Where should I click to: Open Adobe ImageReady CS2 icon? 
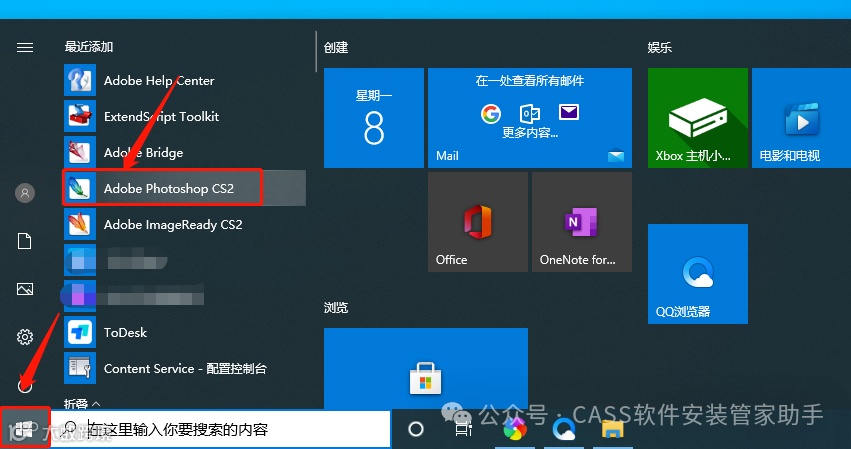[80, 224]
